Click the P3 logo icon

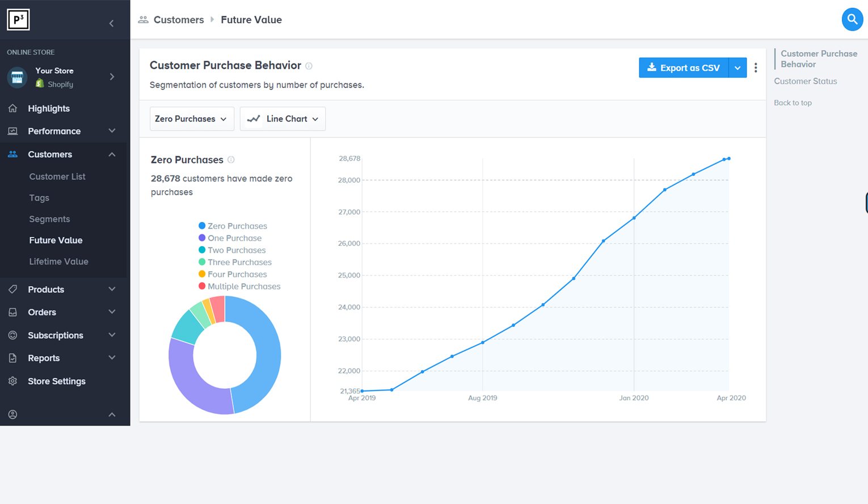point(18,20)
